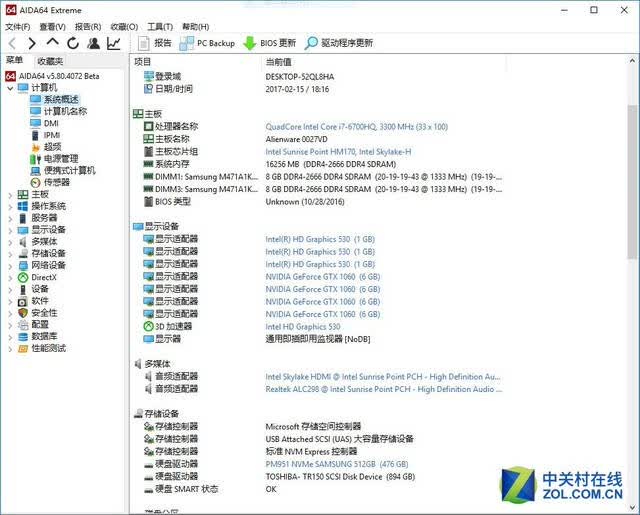Expand the 主板 tree node
Image resolution: width=640 pixels, height=515 pixels.
tap(10, 195)
